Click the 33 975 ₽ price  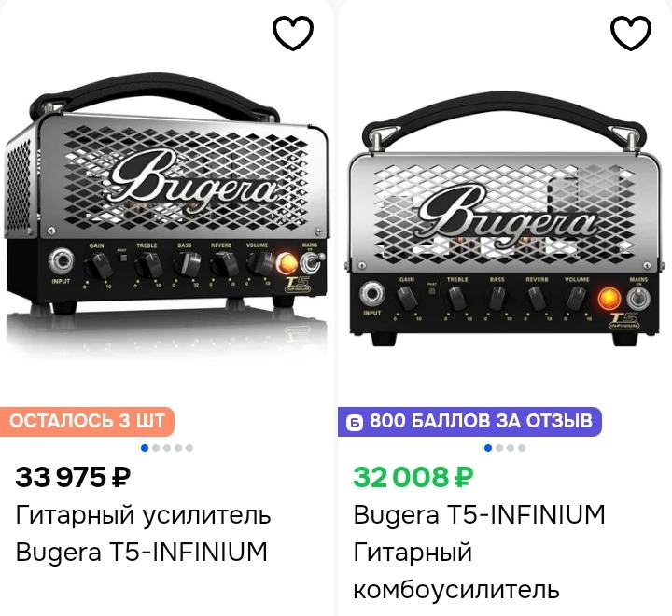coord(73,477)
